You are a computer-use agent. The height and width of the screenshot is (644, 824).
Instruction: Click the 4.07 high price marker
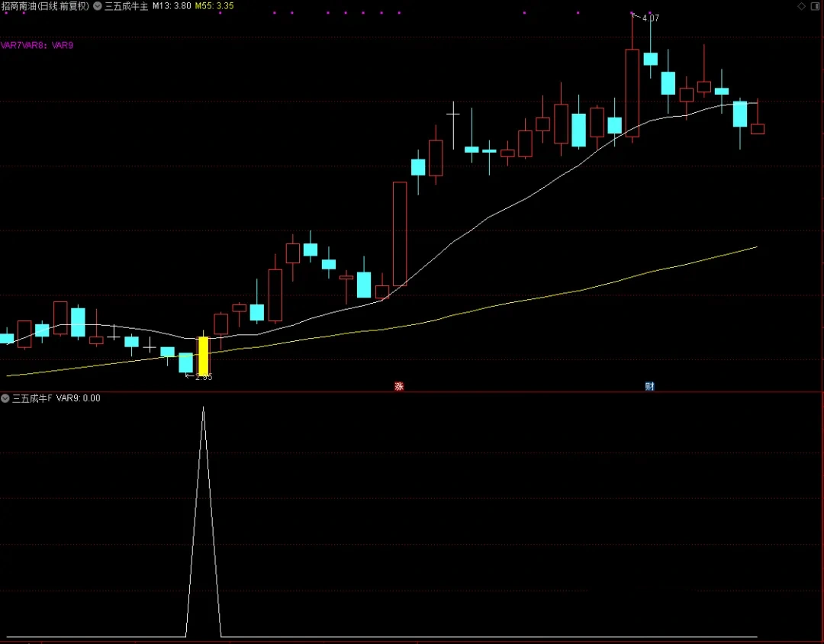pyautogui.click(x=650, y=18)
